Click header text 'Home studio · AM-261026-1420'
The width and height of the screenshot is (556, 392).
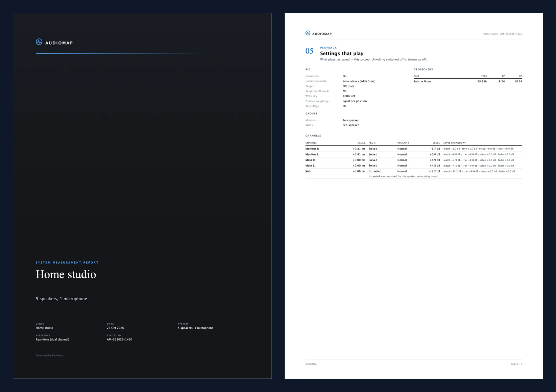point(502,34)
